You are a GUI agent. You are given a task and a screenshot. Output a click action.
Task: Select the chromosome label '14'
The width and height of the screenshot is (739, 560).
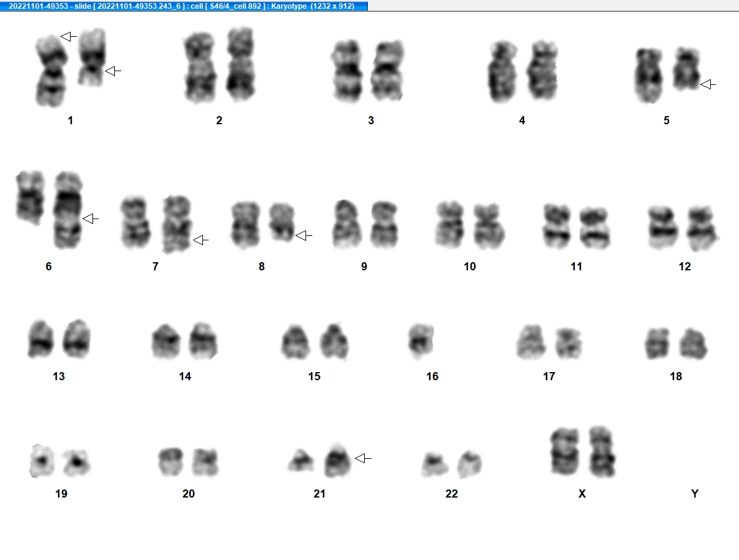[186, 376]
